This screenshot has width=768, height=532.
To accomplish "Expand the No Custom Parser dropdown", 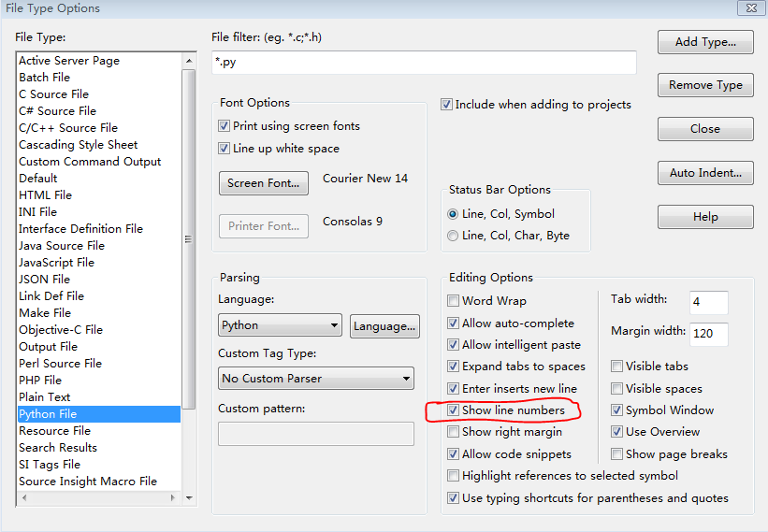I will (316, 379).
